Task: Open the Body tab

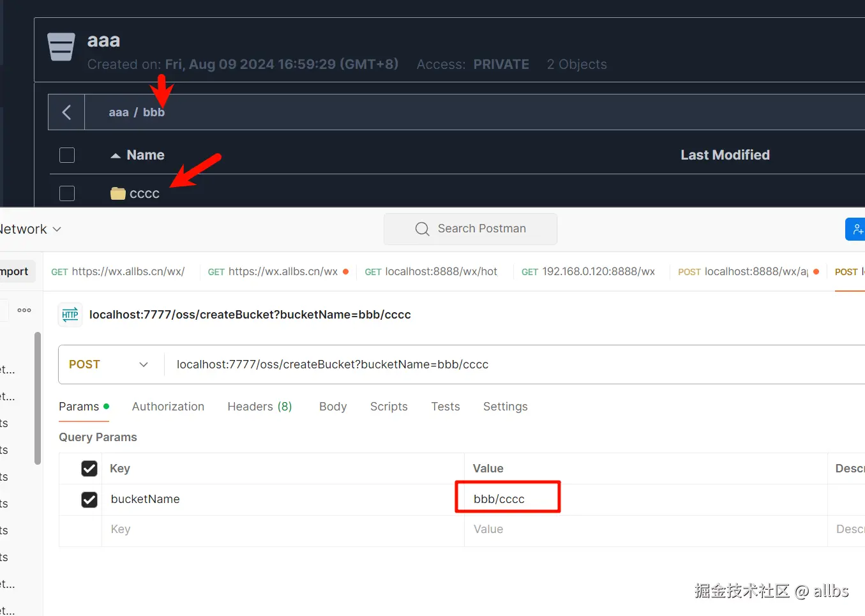Action: point(333,407)
